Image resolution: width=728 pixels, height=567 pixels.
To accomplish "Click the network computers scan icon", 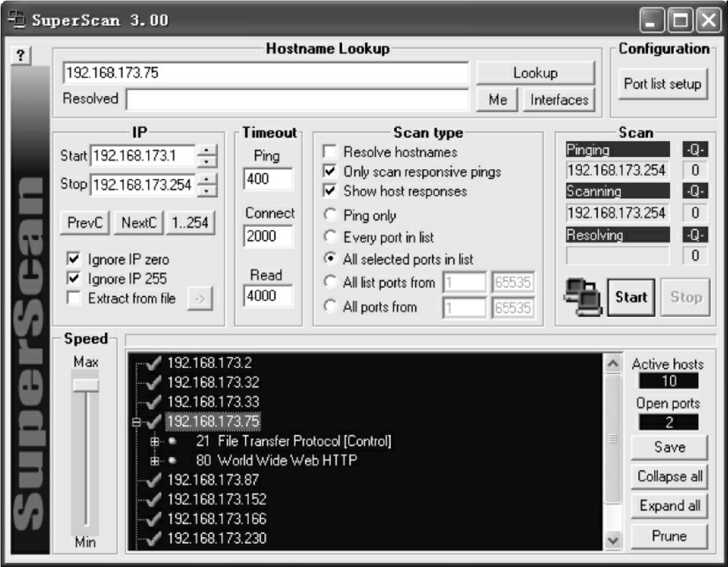I will [x=583, y=297].
